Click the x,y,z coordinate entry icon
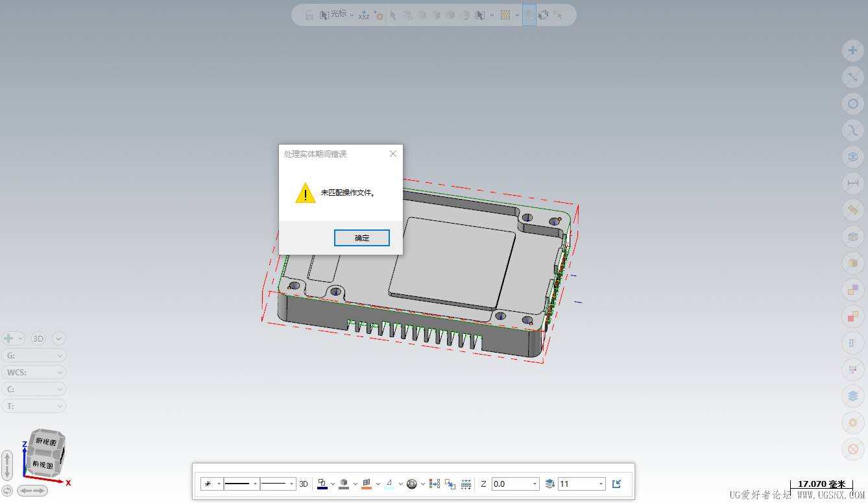Viewport: 868px width, 503px height. click(x=365, y=15)
